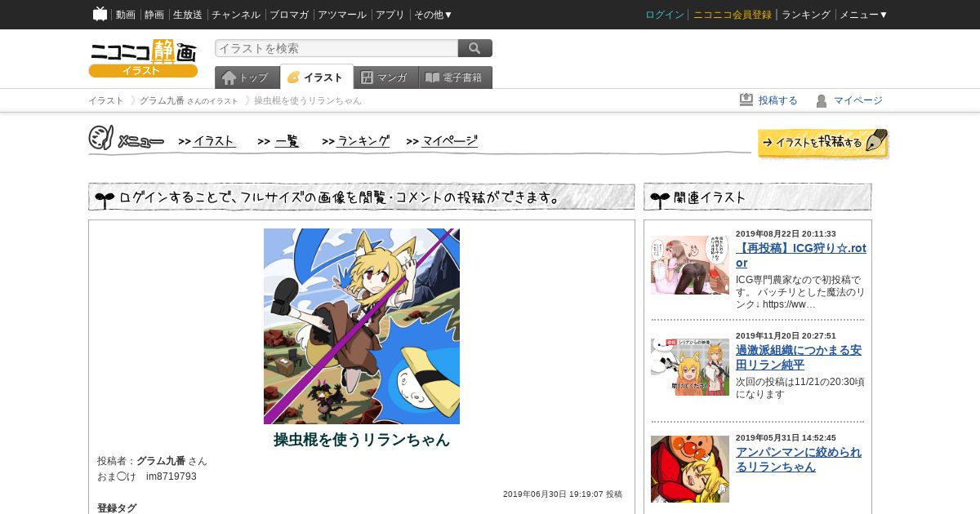Open the ICG狩り☆.rotor thumbnail

pos(690,265)
